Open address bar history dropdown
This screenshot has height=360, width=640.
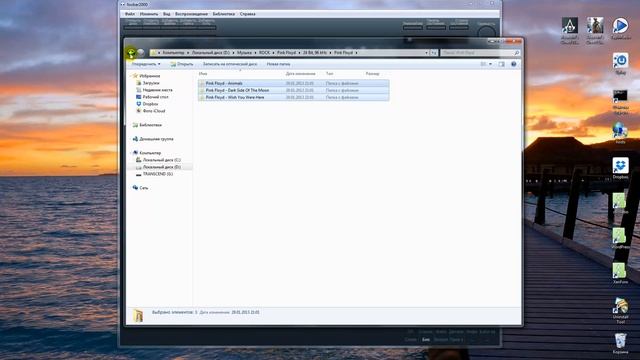427,53
